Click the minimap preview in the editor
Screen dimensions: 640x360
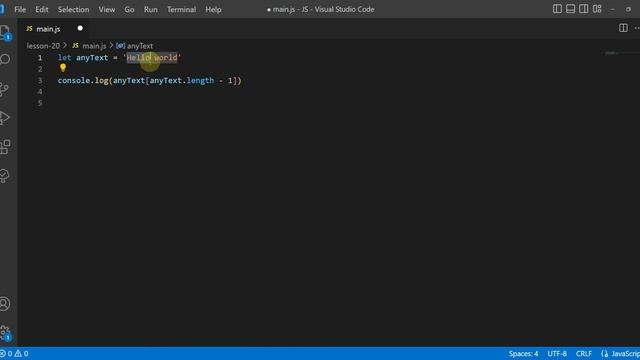[x=612, y=53]
